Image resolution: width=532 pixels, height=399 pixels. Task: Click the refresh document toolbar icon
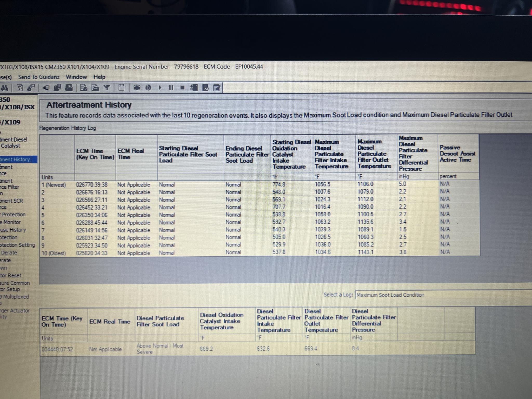(x=20, y=88)
